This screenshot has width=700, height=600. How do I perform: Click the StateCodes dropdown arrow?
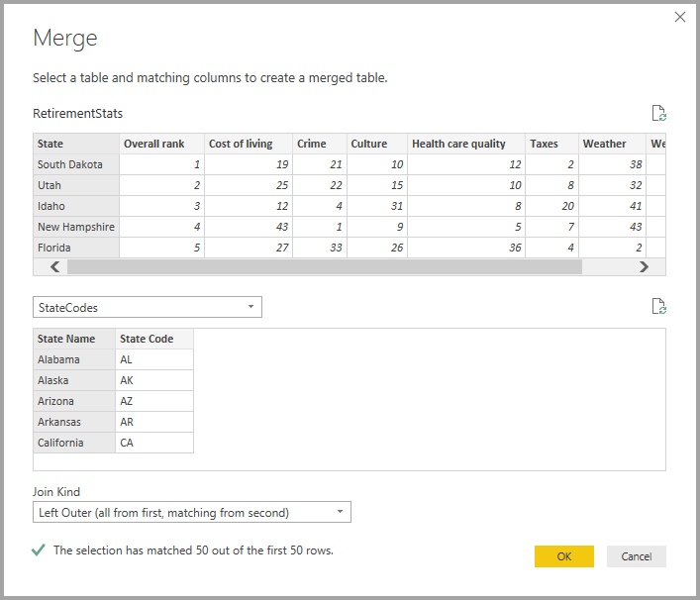(x=250, y=307)
